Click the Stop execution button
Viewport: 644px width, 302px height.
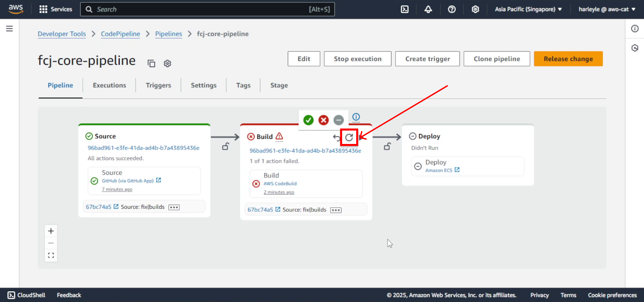(x=358, y=59)
